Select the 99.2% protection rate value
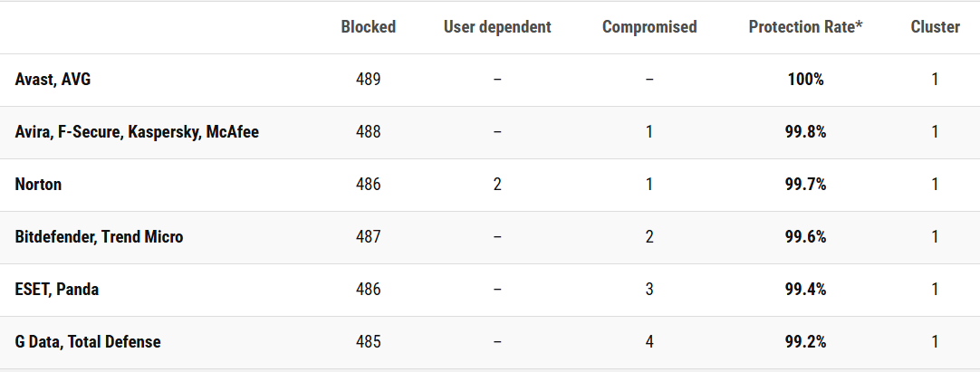980x372 pixels. click(x=805, y=342)
